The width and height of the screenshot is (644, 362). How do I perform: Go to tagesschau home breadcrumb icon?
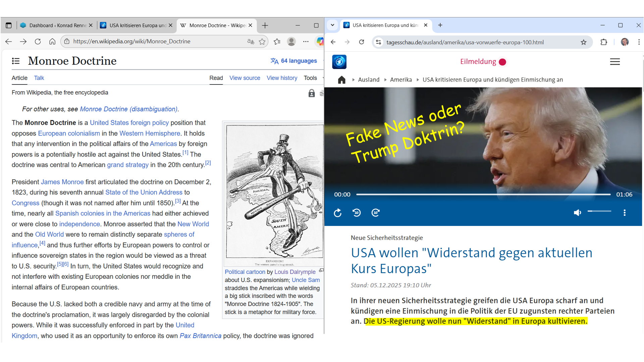[341, 80]
